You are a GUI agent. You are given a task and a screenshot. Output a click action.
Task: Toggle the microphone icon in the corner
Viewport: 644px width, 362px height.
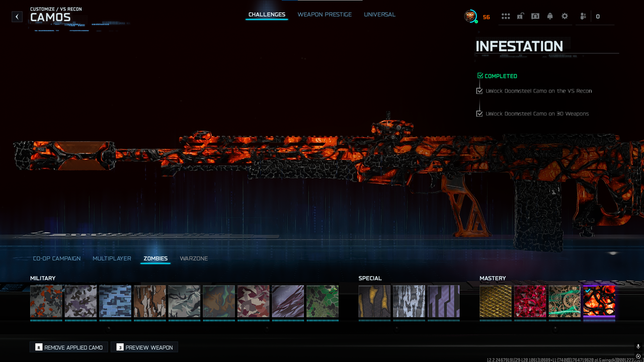[638, 346]
